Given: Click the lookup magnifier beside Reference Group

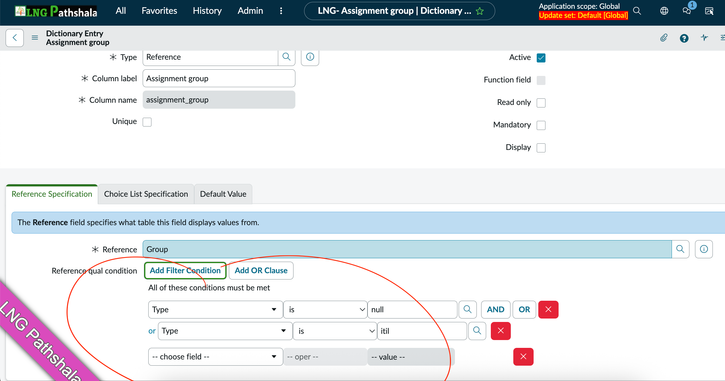Looking at the screenshot, I should click(680, 249).
